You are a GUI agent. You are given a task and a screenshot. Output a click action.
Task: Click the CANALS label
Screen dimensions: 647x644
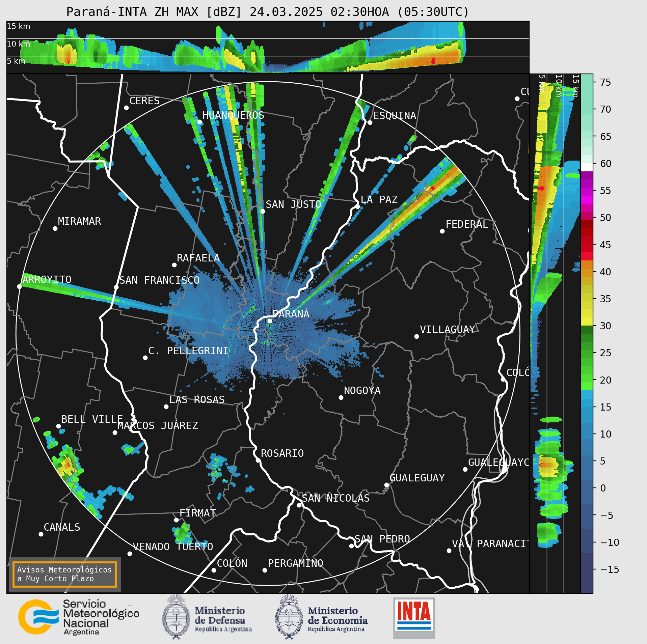62,527
